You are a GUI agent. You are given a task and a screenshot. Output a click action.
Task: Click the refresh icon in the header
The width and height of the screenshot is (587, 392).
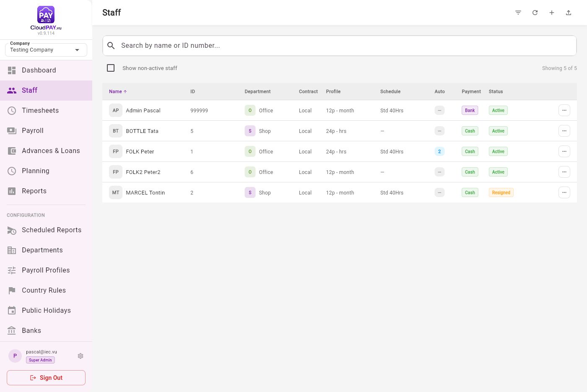coord(535,13)
